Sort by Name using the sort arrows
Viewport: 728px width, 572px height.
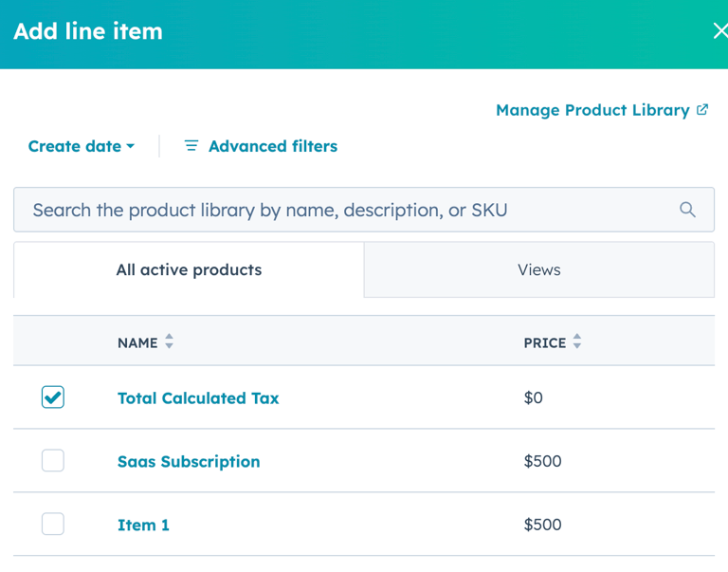pyautogui.click(x=170, y=342)
